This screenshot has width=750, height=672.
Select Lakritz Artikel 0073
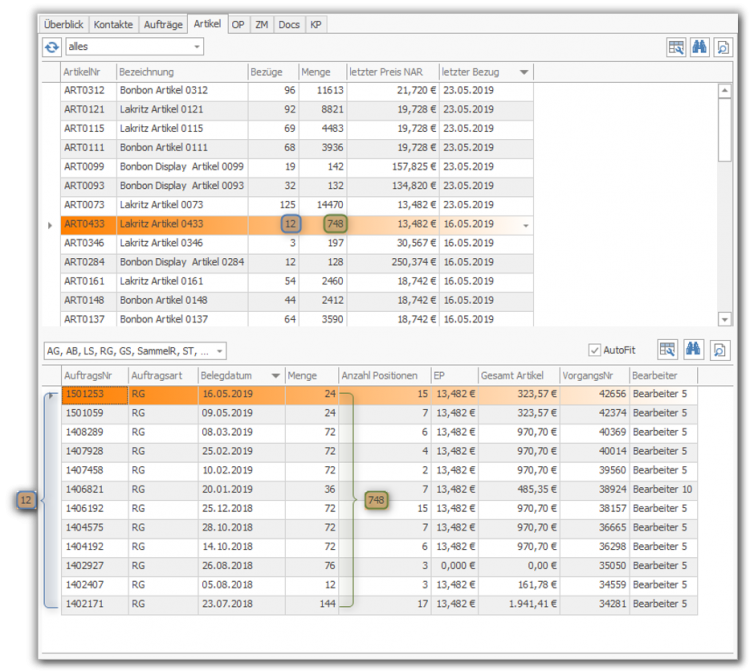pyautogui.click(x=297, y=205)
